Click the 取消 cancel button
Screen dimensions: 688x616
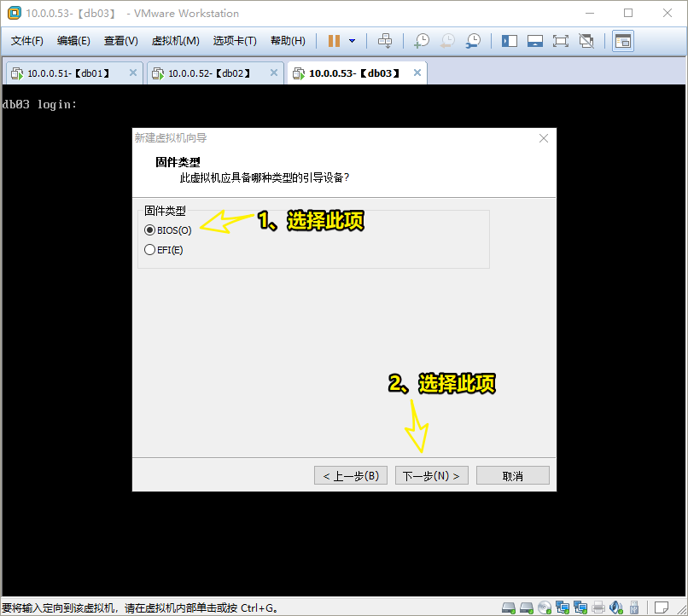(512, 476)
